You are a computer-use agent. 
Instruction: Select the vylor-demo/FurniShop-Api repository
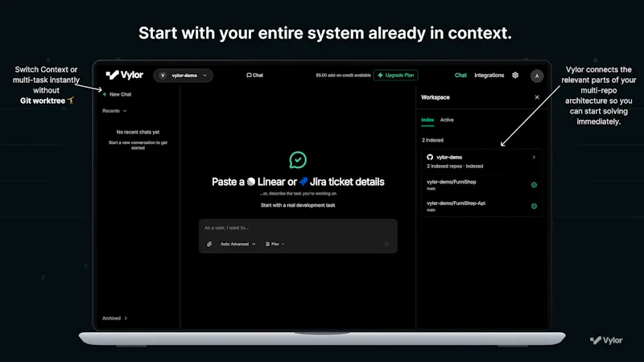pos(481,206)
